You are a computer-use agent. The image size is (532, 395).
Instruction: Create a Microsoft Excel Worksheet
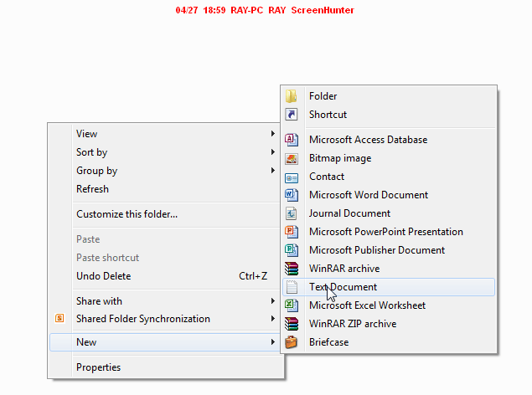[389, 305]
